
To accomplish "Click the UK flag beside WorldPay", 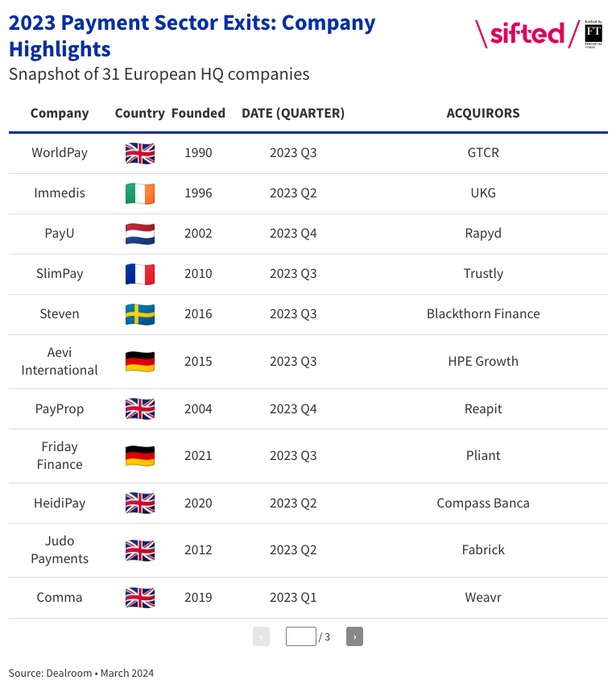I will tap(139, 152).
